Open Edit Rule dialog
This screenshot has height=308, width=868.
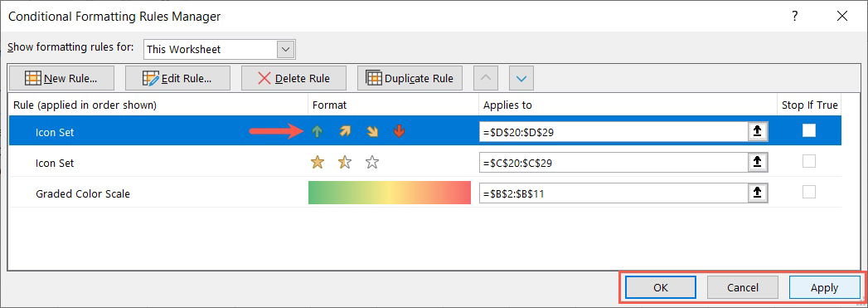[177, 79]
